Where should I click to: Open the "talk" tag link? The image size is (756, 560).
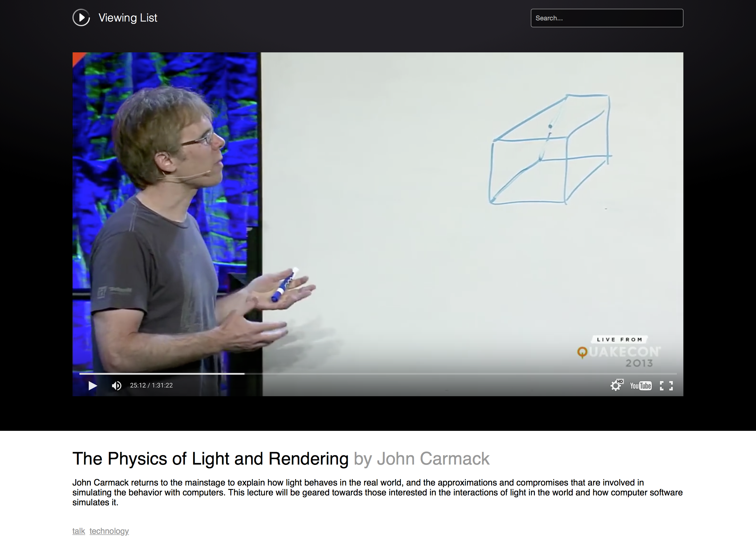point(78,531)
